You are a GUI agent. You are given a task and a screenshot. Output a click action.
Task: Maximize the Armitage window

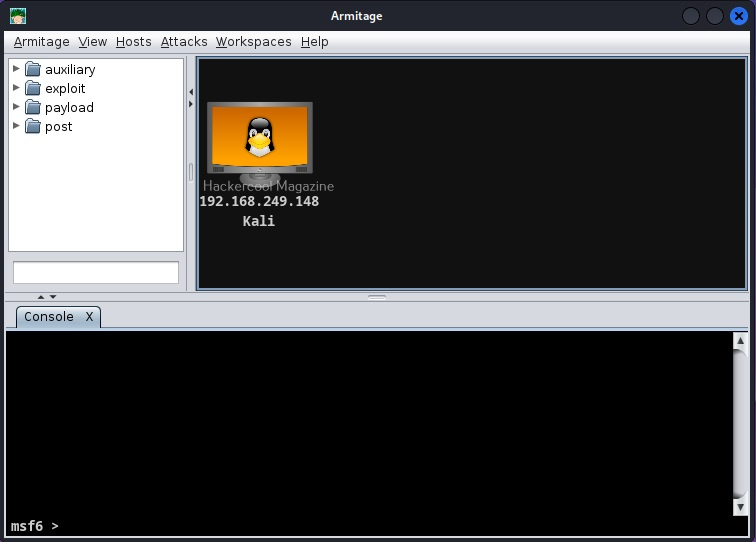(x=715, y=16)
